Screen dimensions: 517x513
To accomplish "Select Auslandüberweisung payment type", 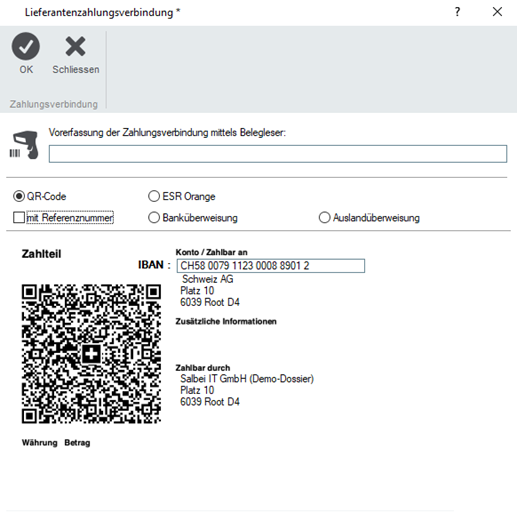I will (x=324, y=218).
